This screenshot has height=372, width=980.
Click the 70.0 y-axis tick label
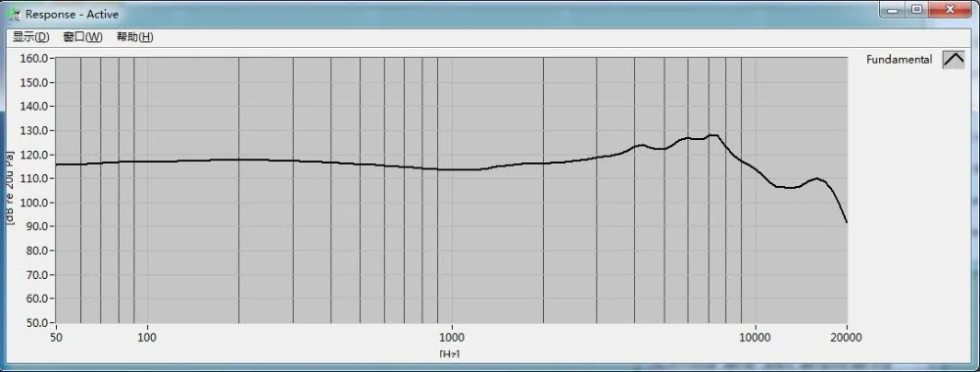click(37, 275)
